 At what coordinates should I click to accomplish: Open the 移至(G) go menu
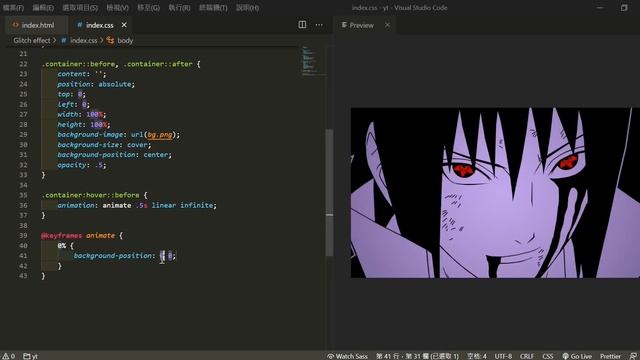(148, 8)
